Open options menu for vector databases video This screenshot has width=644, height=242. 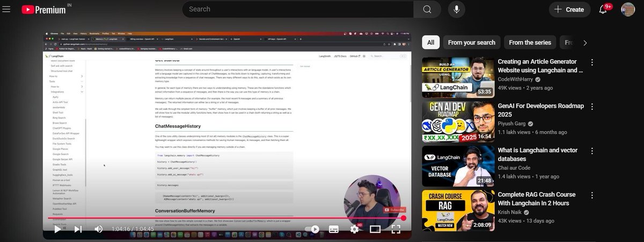pyautogui.click(x=592, y=151)
